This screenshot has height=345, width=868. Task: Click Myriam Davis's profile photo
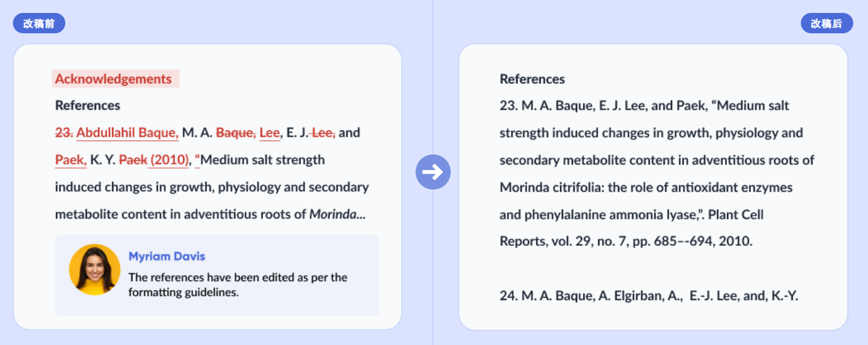pyautogui.click(x=94, y=270)
